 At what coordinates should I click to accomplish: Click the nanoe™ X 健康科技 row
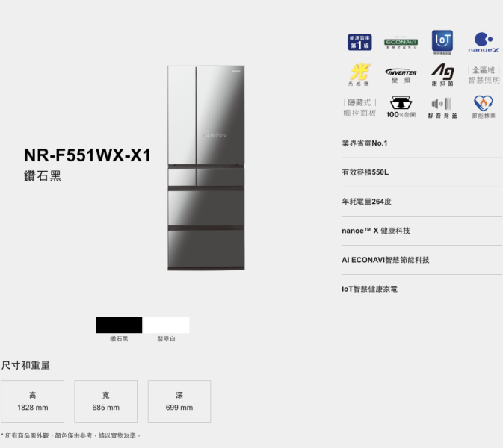pos(422,231)
